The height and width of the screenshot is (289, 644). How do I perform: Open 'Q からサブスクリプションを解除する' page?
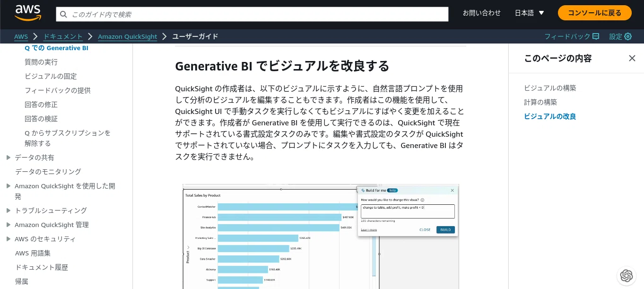(x=68, y=138)
